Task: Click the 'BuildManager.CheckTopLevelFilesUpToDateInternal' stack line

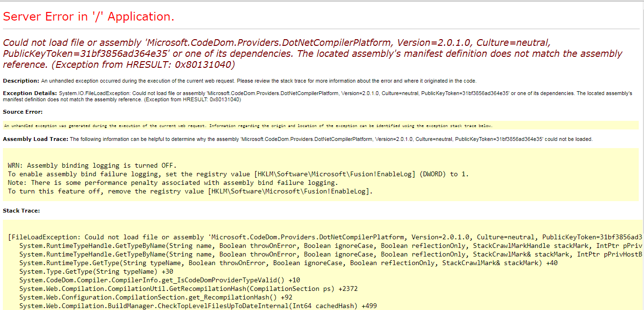Action: pyautogui.click(x=198, y=306)
